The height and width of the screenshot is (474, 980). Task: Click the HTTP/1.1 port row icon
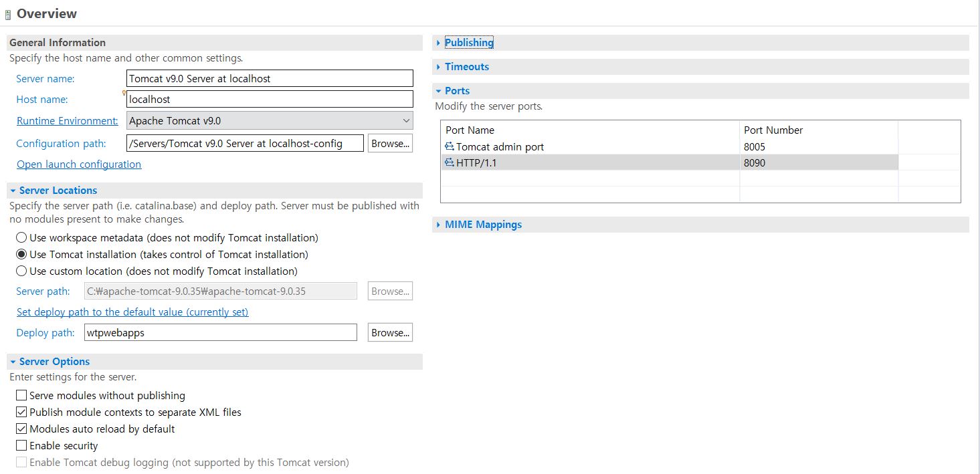point(450,162)
